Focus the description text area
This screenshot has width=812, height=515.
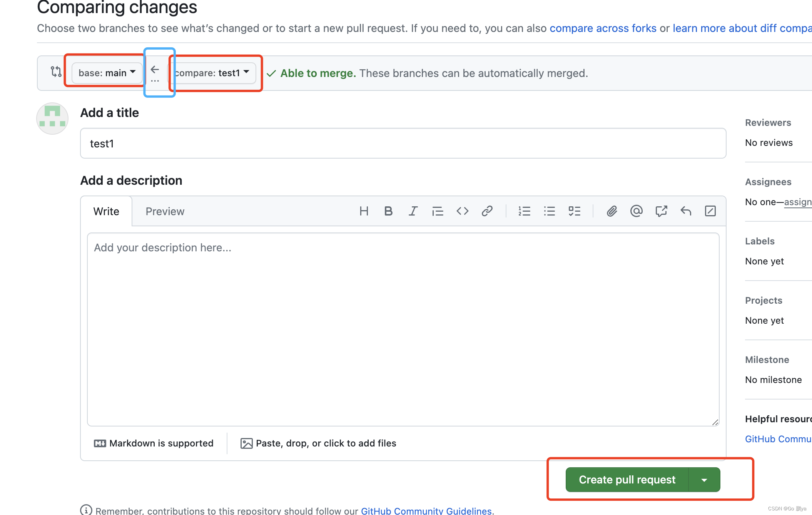point(403,329)
